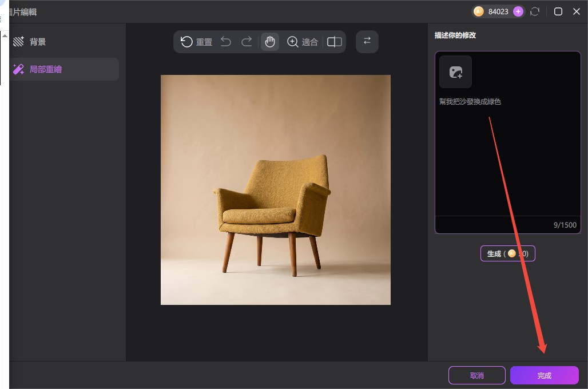Click the 描述你的修改 heading
588x389 pixels.
point(455,35)
